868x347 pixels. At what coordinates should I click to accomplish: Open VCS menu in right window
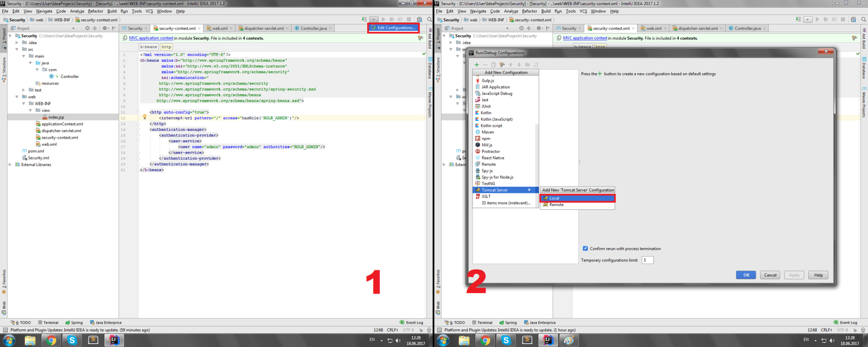(583, 11)
